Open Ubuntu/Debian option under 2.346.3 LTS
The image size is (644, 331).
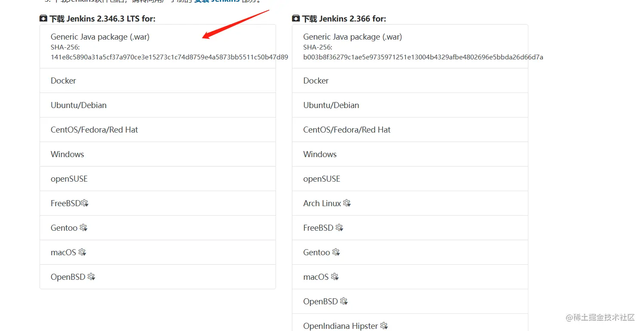158,105
